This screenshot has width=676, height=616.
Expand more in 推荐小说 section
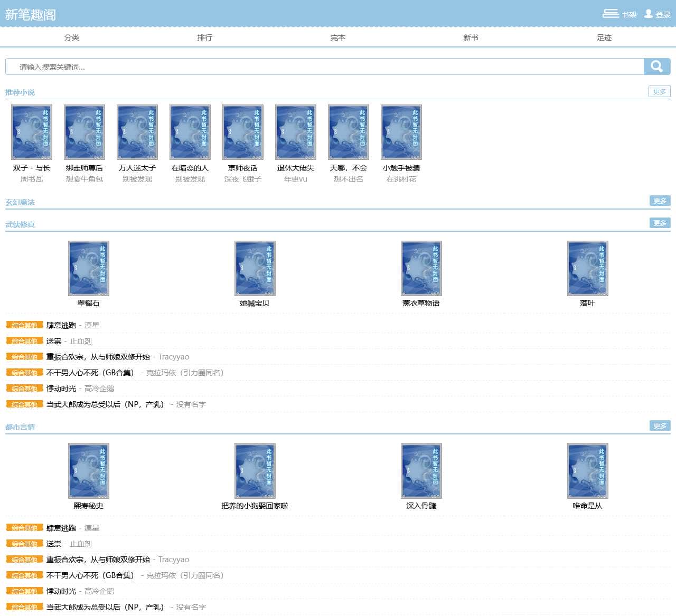tap(659, 91)
